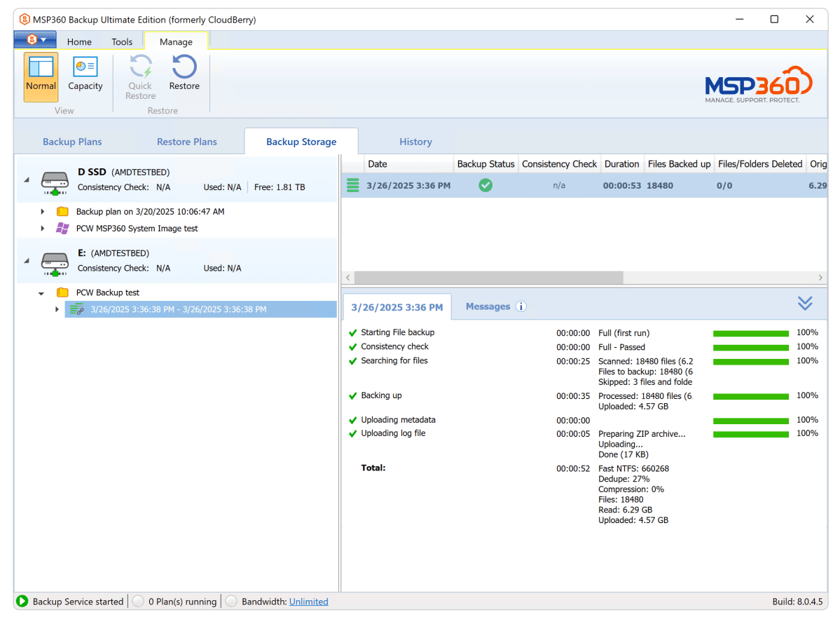Viewport: 840px width, 617px height.
Task: Sort by Files/Folders Deleted column header
Action: (760, 164)
